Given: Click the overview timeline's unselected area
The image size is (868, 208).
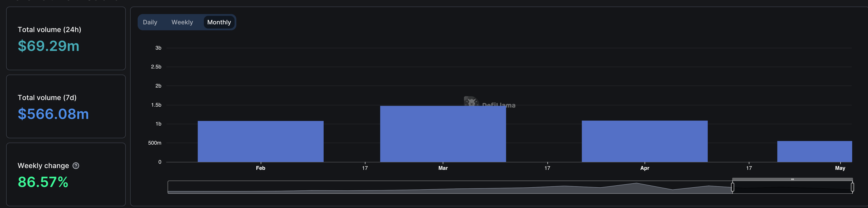Looking at the screenshot, I should [x=450, y=187].
